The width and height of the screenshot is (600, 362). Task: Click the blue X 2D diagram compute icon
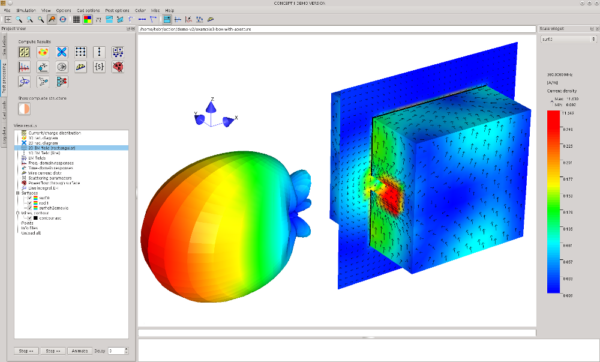click(x=62, y=52)
